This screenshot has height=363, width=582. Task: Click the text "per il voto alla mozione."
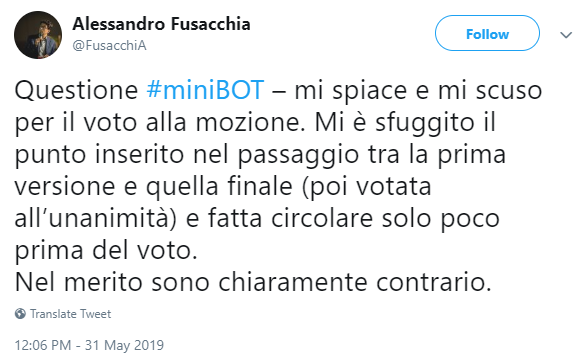(160, 123)
